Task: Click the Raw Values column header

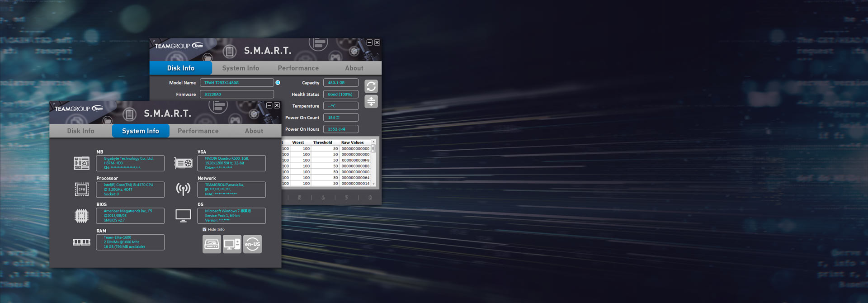Action: tap(352, 142)
